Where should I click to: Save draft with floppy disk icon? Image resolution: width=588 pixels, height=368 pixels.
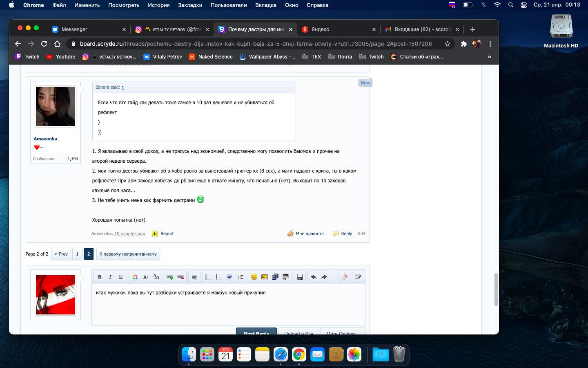(x=300, y=277)
